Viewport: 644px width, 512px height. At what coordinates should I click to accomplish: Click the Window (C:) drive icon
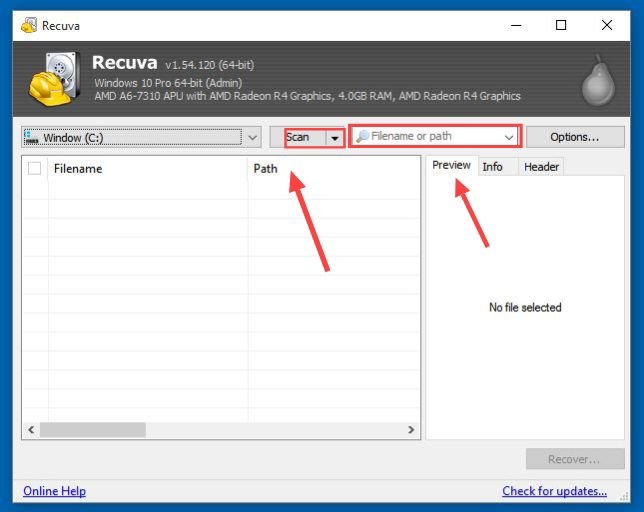[31, 138]
